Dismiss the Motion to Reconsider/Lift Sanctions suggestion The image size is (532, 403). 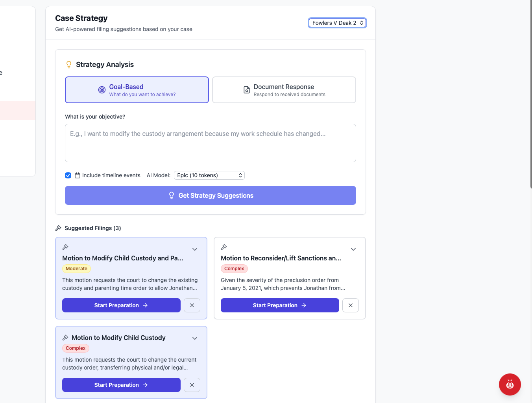[351, 305]
